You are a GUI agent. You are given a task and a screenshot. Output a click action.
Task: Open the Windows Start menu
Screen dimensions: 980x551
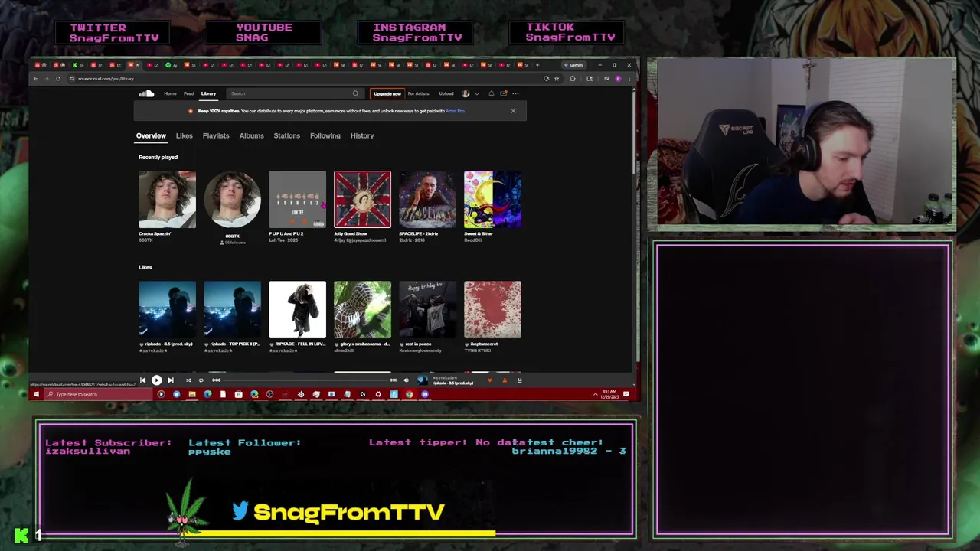pos(36,394)
